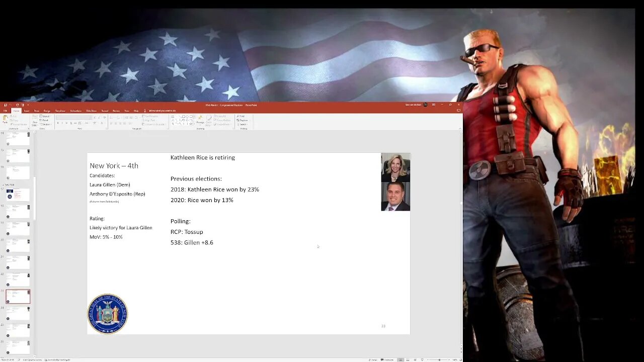This screenshot has height=362, width=644.
Task: Click the account avatar icon in the title bar
Action: coord(425,105)
